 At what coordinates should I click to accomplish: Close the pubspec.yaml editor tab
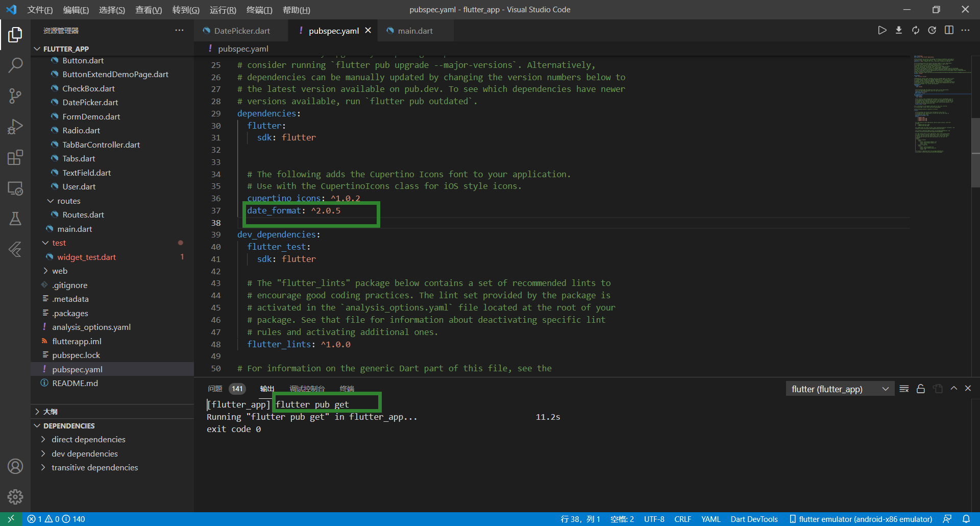(368, 31)
